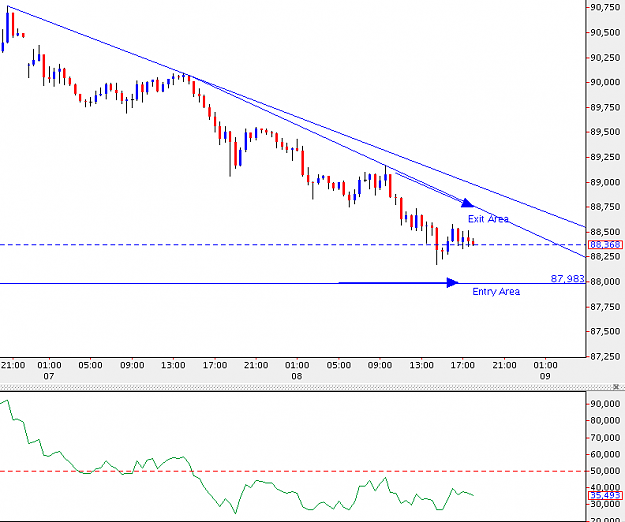Click the 30,000 indicator axis label
Image resolution: width=625 pixels, height=522 pixels.
pyautogui.click(x=605, y=504)
